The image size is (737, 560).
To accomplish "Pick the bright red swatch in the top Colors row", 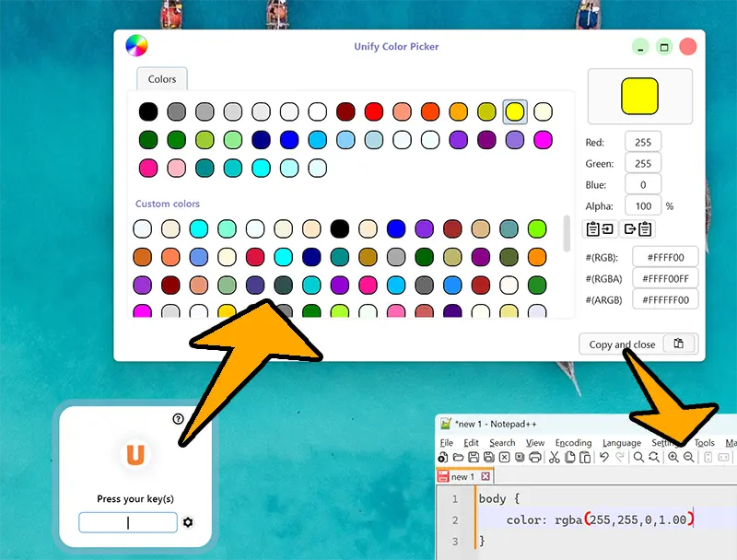I will point(374,111).
